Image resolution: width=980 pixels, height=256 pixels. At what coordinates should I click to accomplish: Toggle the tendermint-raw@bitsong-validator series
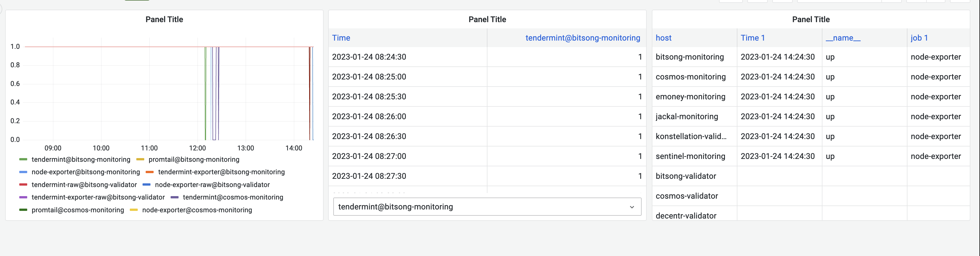tap(84, 185)
